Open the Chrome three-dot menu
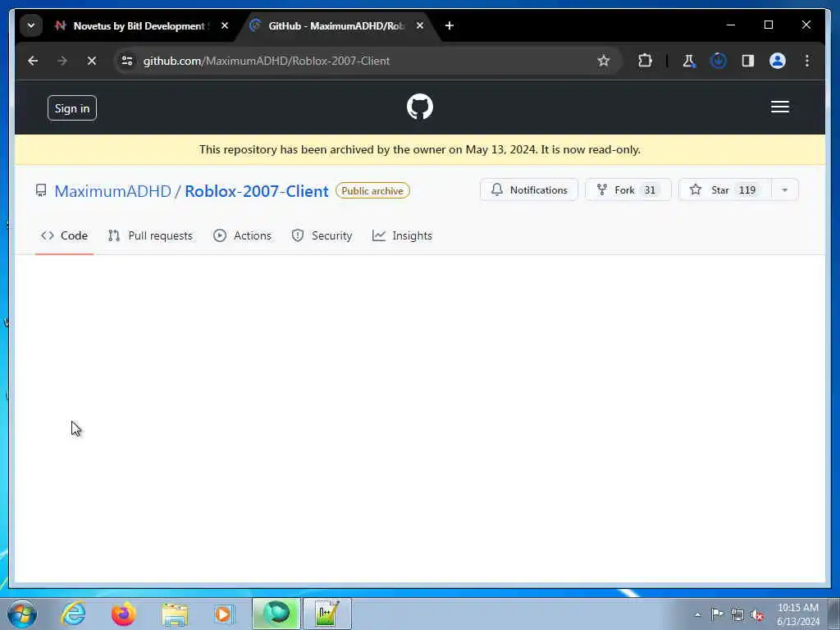This screenshot has height=630, width=840. pos(807,61)
